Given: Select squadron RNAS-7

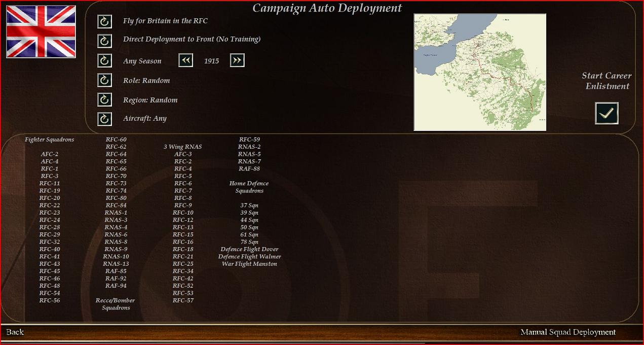Looking at the screenshot, I should pyautogui.click(x=249, y=162).
